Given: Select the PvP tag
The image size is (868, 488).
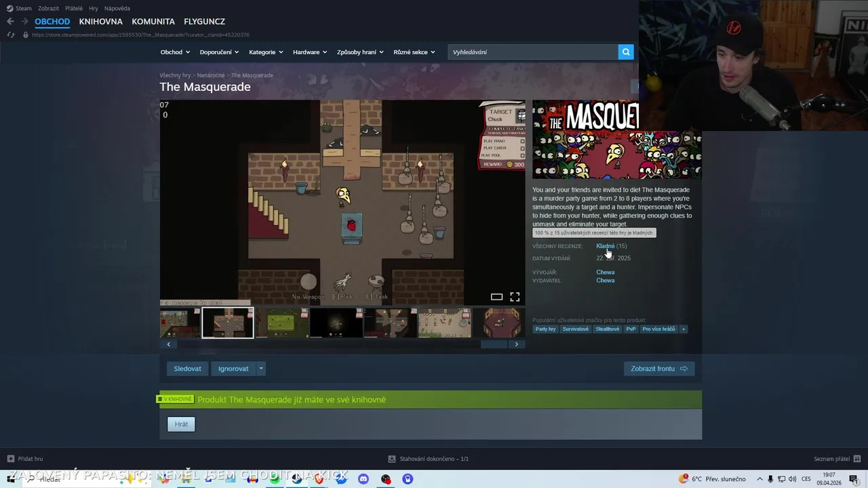Looking at the screenshot, I should point(631,329).
